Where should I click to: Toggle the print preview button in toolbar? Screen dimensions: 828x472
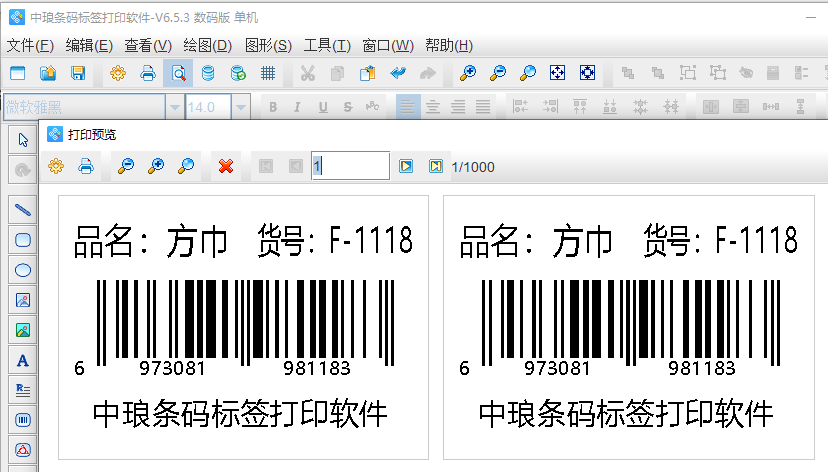178,73
